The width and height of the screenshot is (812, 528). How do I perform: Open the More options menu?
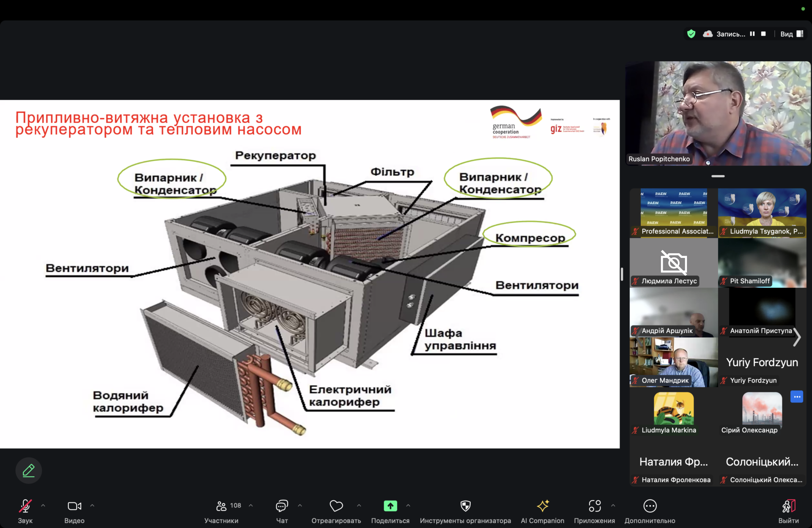pos(650,506)
